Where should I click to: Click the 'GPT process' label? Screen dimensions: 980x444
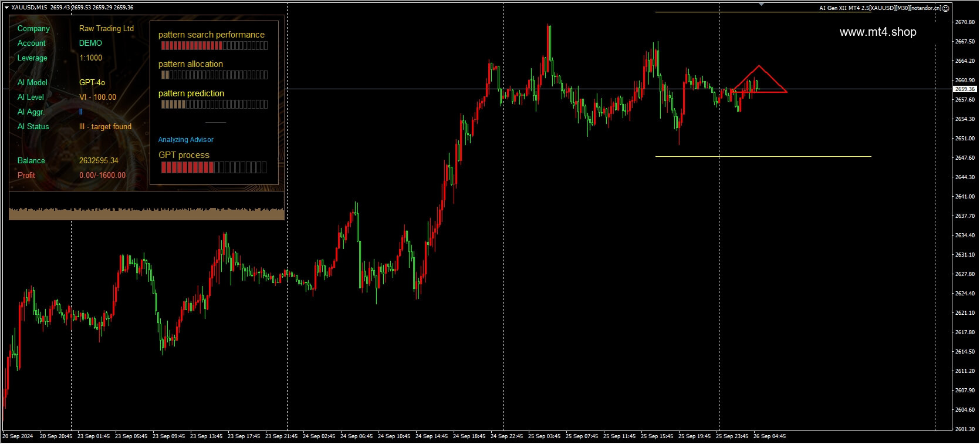point(184,155)
